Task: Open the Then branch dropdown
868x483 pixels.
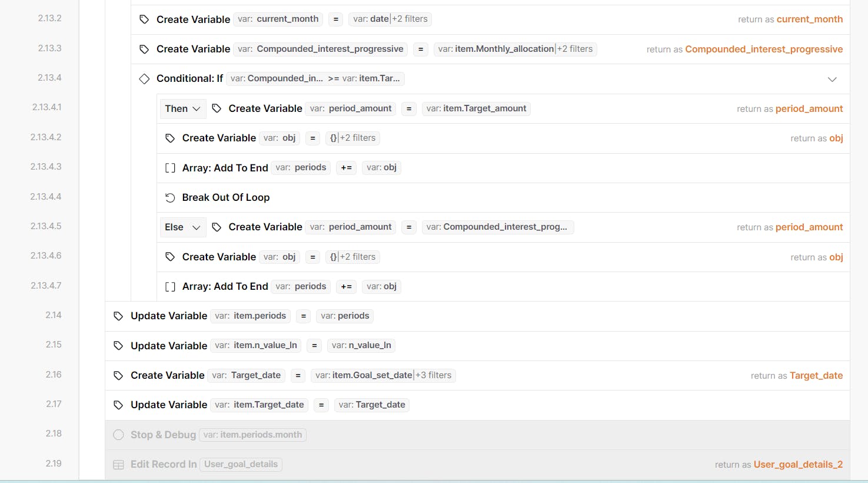Action: pos(183,109)
